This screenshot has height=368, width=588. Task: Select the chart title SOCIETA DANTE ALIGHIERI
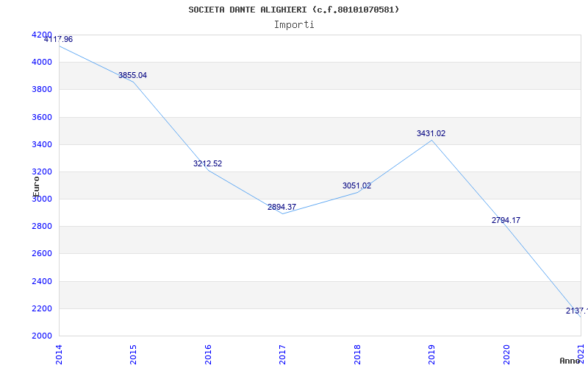click(x=293, y=10)
